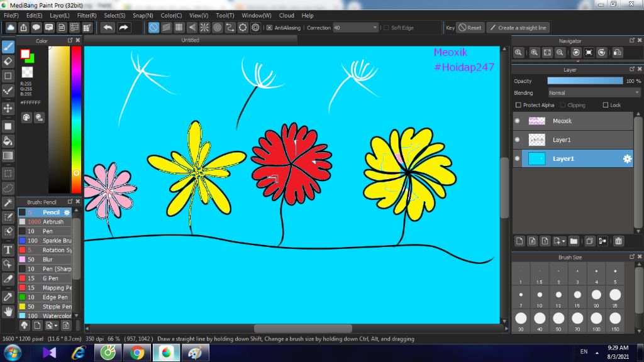The image size is (644, 362).
Task: Select the G Pen brush
Action: [45, 278]
